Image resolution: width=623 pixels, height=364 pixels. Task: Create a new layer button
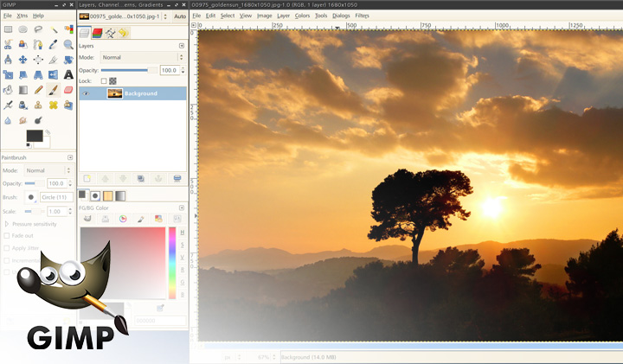click(87, 179)
